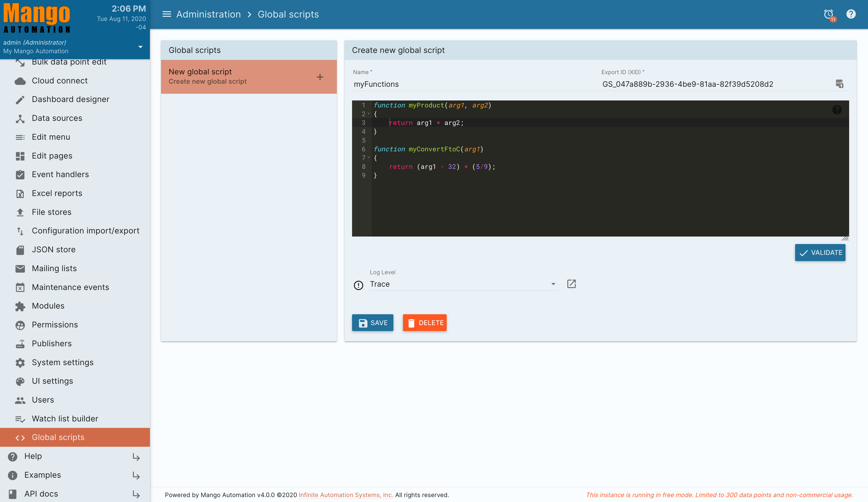Click Publishers router icon
Viewport: 868px width, 502px height.
coord(20,344)
